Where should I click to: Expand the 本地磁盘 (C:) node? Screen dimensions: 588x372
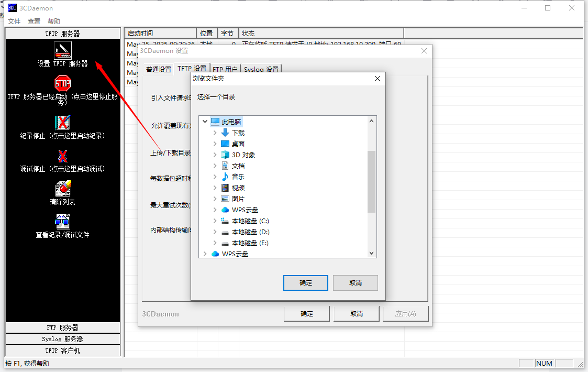[215, 221]
